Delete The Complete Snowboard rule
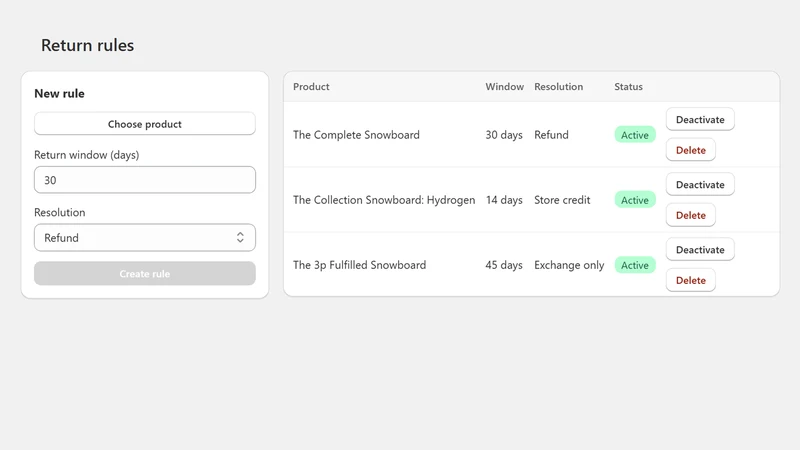 691,150
